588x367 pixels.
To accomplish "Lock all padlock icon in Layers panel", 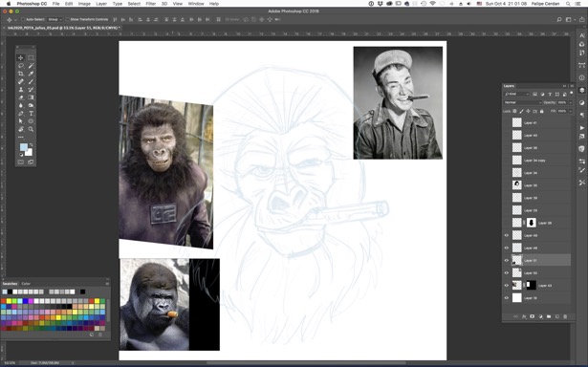I will 541,111.
